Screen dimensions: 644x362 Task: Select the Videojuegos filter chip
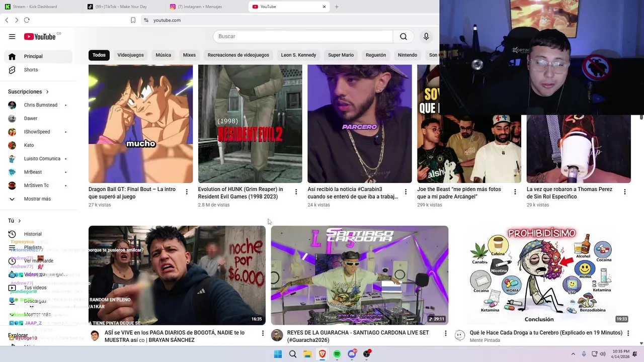(x=130, y=55)
